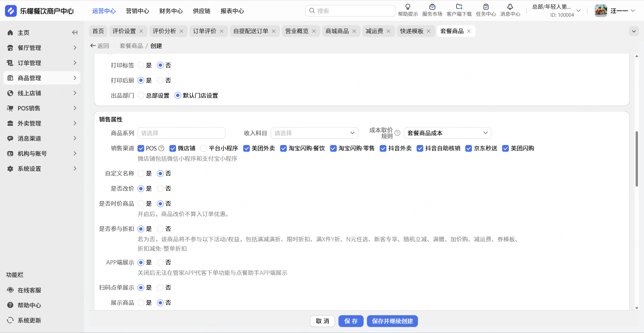Screen dimensions: 644x333
Task: Open the 财务中心 top menu
Action: coord(171,11)
